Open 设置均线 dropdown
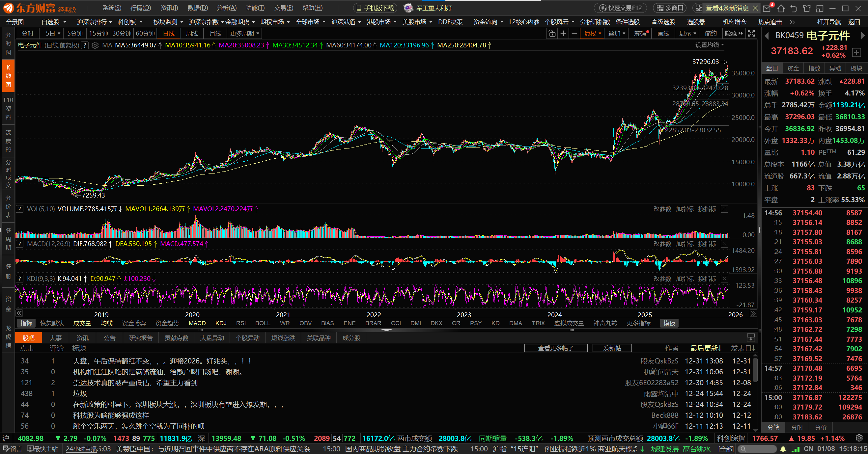The image size is (868, 454). (709, 45)
